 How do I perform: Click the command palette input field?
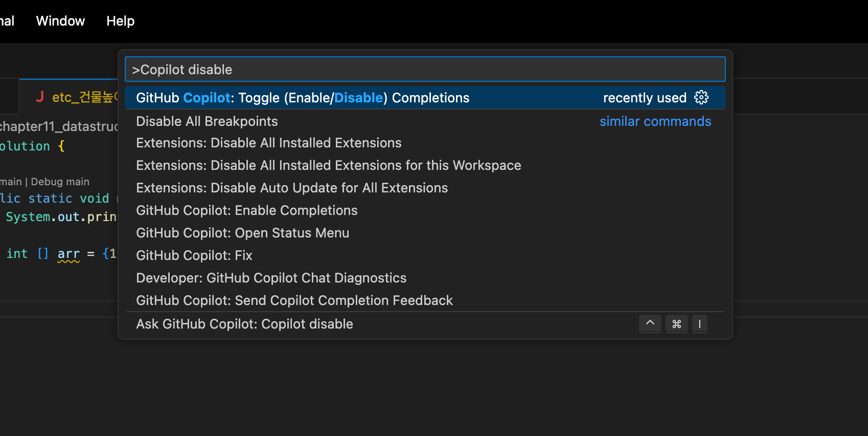point(425,69)
